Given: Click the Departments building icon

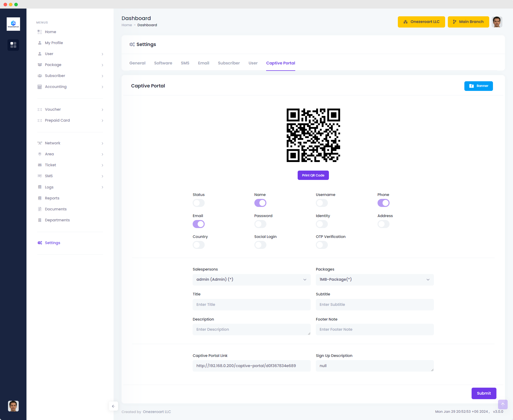Looking at the screenshot, I should pos(40,220).
